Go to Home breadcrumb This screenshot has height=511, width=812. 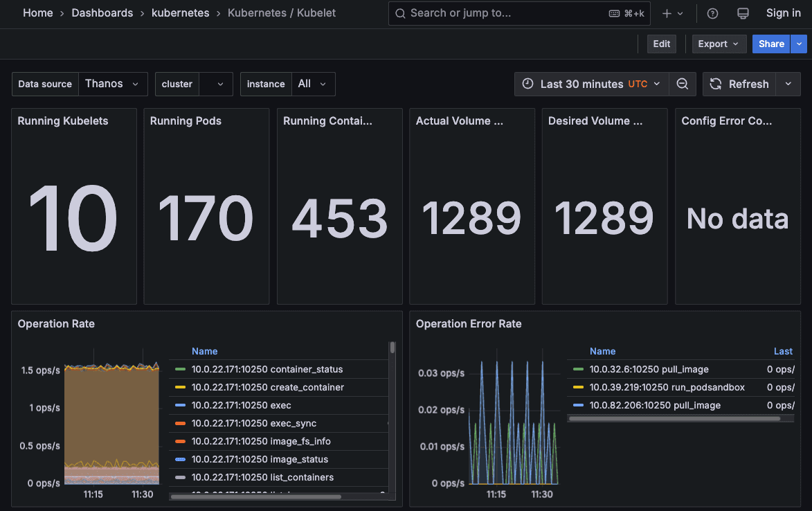point(38,13)
